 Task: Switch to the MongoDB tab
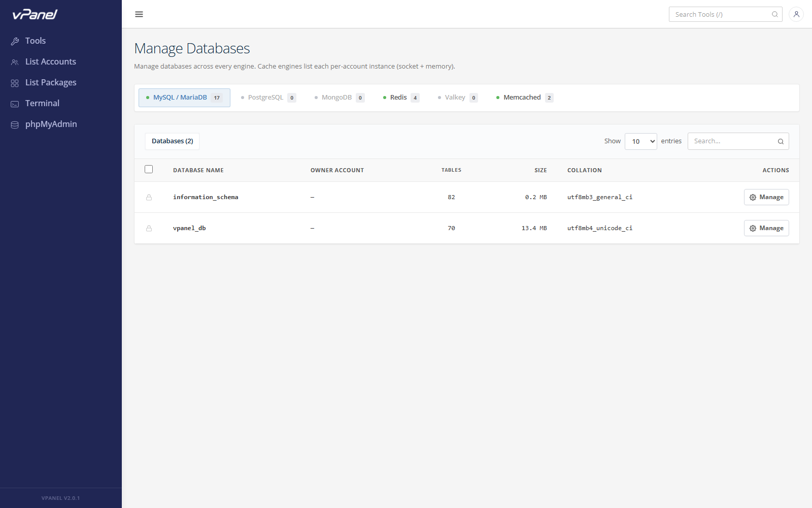tap(340, 98)
